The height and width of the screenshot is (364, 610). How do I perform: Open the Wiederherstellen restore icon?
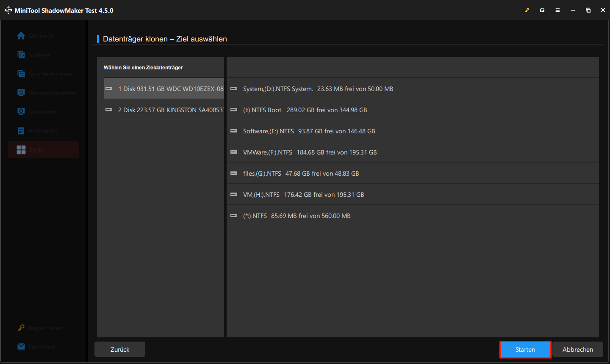[21, 92]
